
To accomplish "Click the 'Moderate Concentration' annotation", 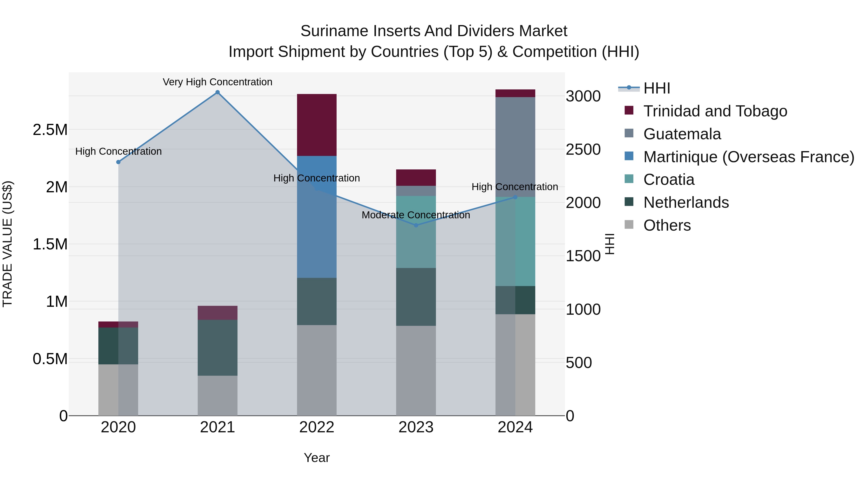I will pyautogui.click(x=416, y=215).
